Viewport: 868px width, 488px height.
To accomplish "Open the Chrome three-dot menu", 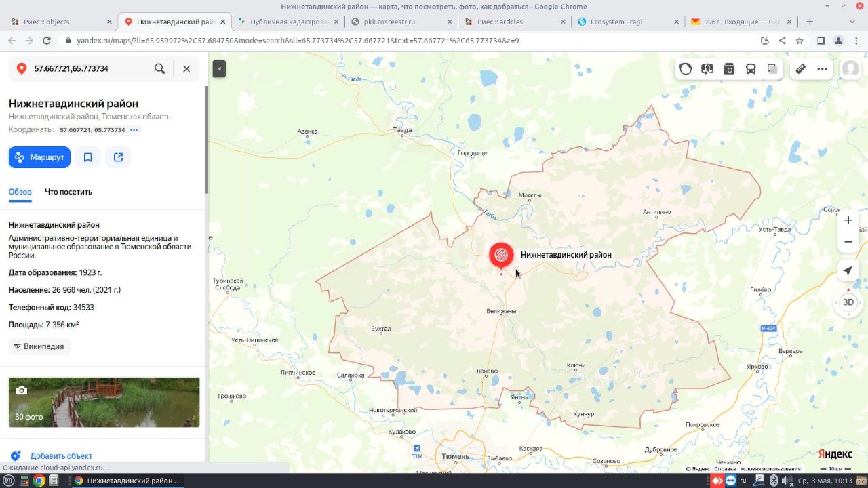I will click(856, 41).
